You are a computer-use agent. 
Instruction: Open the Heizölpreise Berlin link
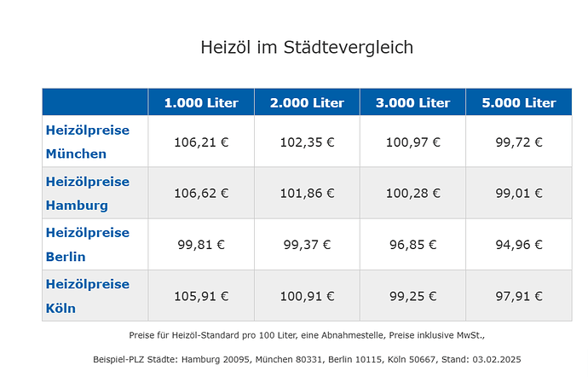click(x=88, y=245)
